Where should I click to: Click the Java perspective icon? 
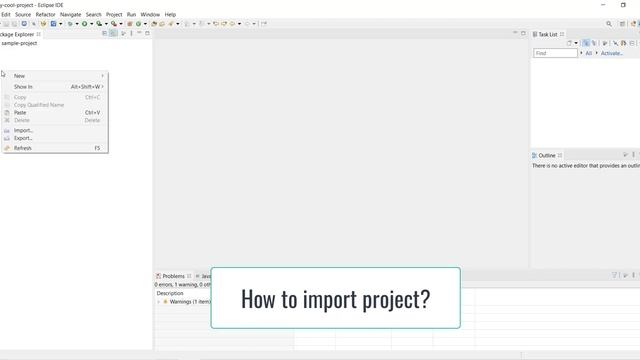(633, 24)
